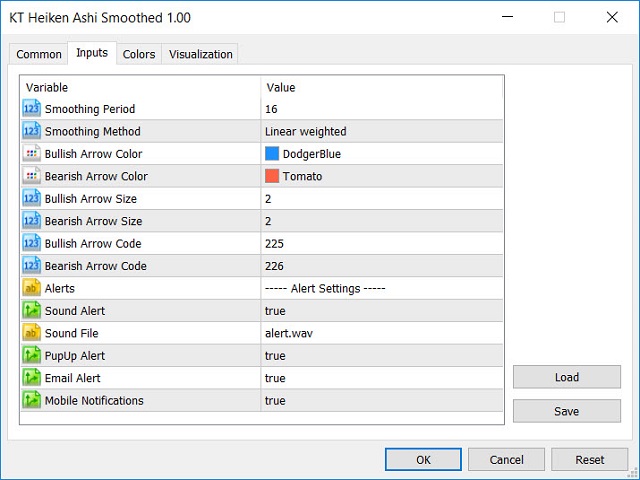Click the color type icon beside Bullish Arrow Color
This screenshot has width=640, height=480.
click(x=31, y=154)
